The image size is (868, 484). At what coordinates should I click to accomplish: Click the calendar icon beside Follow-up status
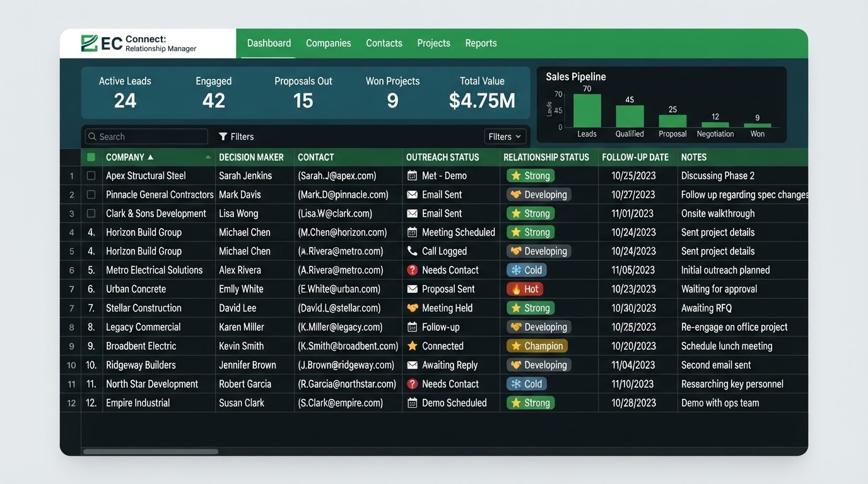pos(413,327)
